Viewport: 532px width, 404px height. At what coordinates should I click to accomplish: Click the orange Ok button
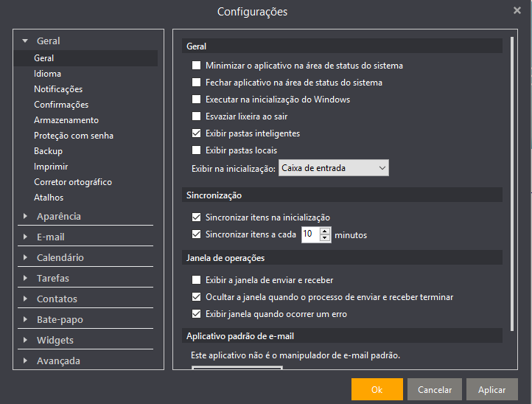[x=377, y=389]
